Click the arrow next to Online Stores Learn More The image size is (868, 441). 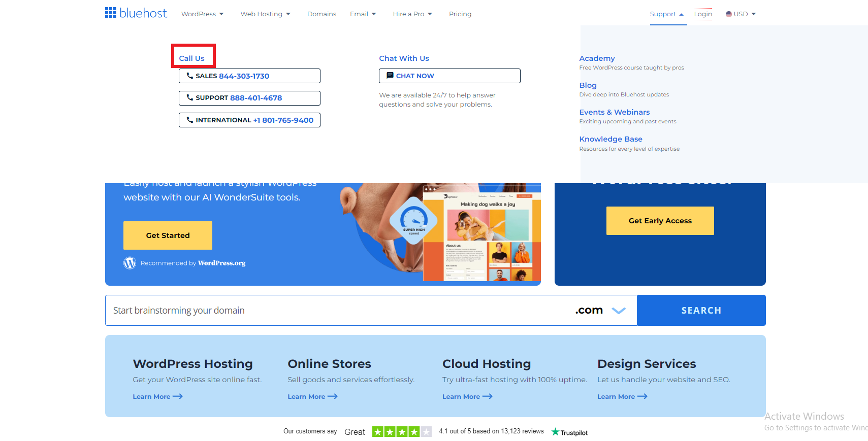pyautogui.click(x=333, y=396)
